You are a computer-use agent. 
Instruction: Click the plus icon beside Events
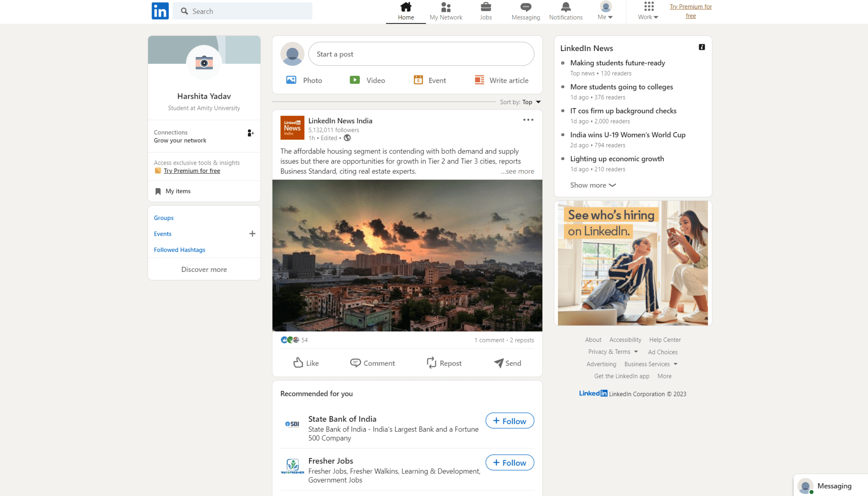click(252, 234)
